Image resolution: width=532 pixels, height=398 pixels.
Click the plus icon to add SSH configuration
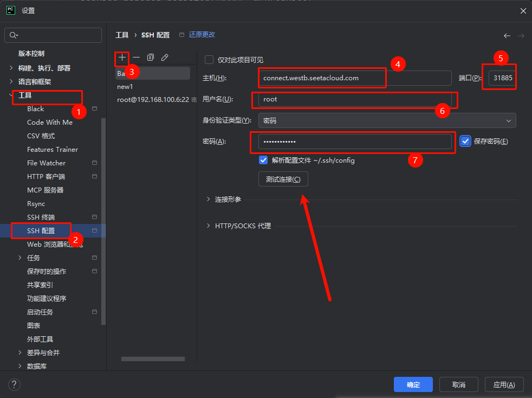pyautogui.click(x=122, y=57)
